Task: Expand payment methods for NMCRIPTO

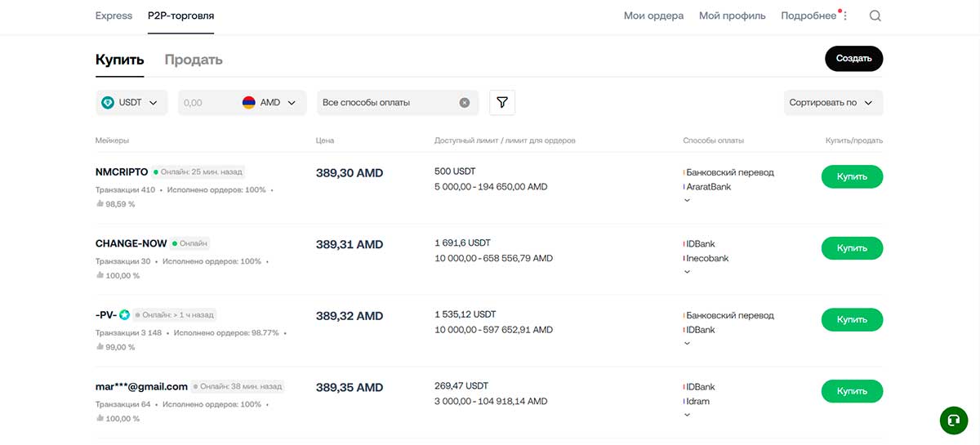Action: click(687, 200)
